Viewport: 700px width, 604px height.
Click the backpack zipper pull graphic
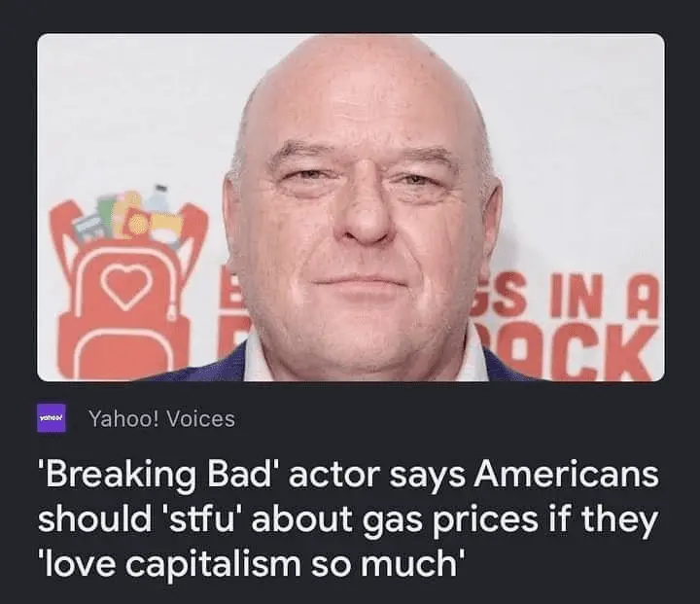[x=172, y=311]
